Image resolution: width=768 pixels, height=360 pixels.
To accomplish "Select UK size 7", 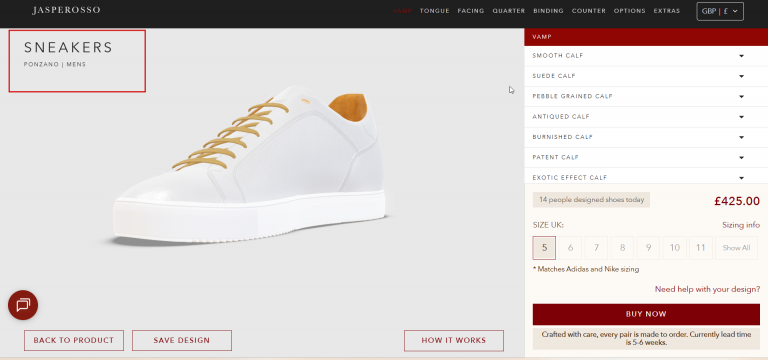I will pyautogui.click(x=596, y=248).
